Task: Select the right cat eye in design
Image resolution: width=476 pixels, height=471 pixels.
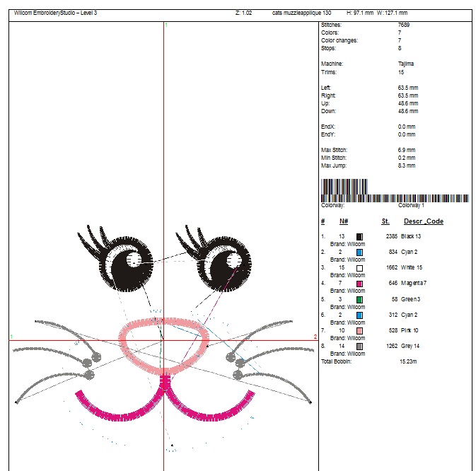Action: [226, 267]
